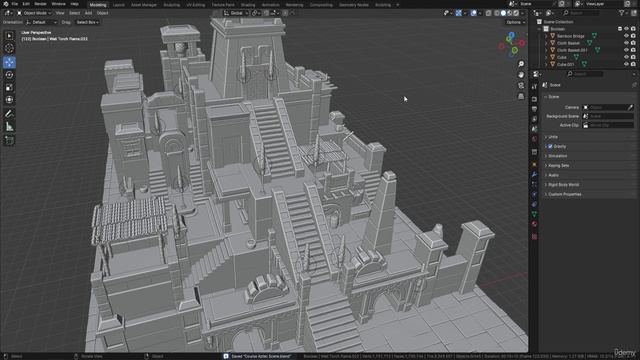Expand the Bamboo Bridge tree item

coord(546,36)
